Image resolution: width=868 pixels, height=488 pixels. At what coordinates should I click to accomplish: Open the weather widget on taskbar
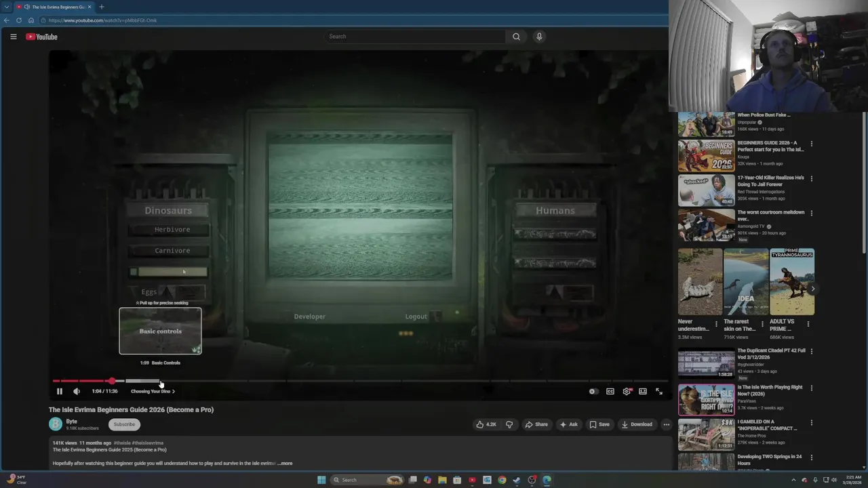click(16, 480)
